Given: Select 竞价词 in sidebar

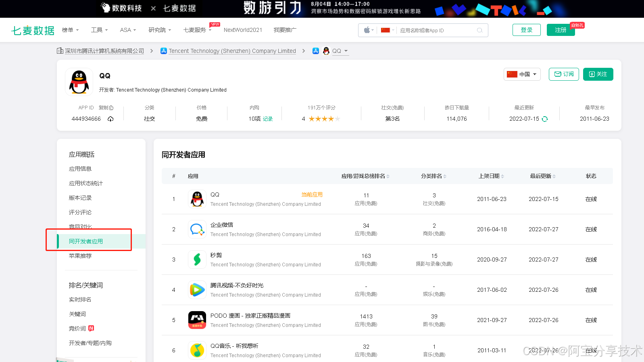Looking at the screenshot, I should click(77, 329).
